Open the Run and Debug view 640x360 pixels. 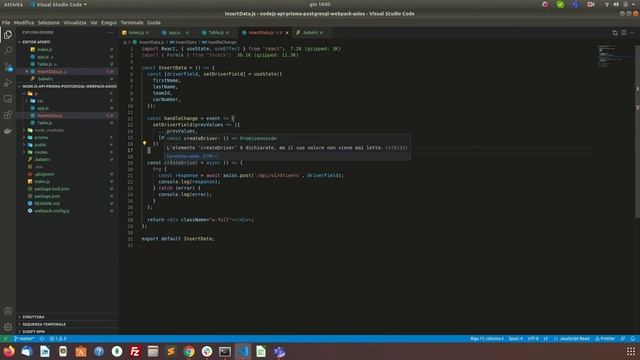[8, 83]
